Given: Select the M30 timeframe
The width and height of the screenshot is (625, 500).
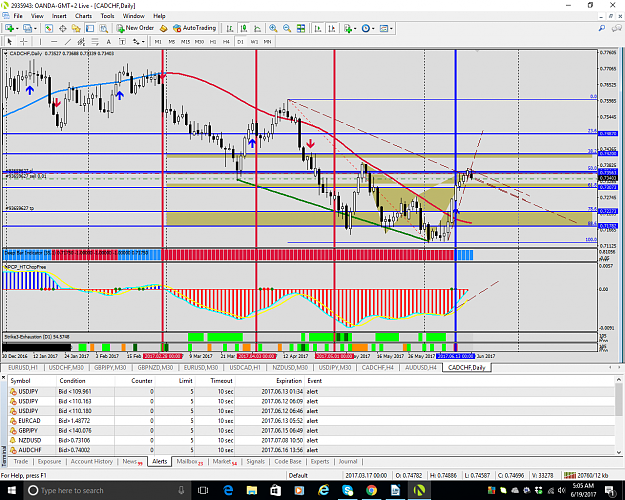Looking at the screenshot, I should [199, 41].
